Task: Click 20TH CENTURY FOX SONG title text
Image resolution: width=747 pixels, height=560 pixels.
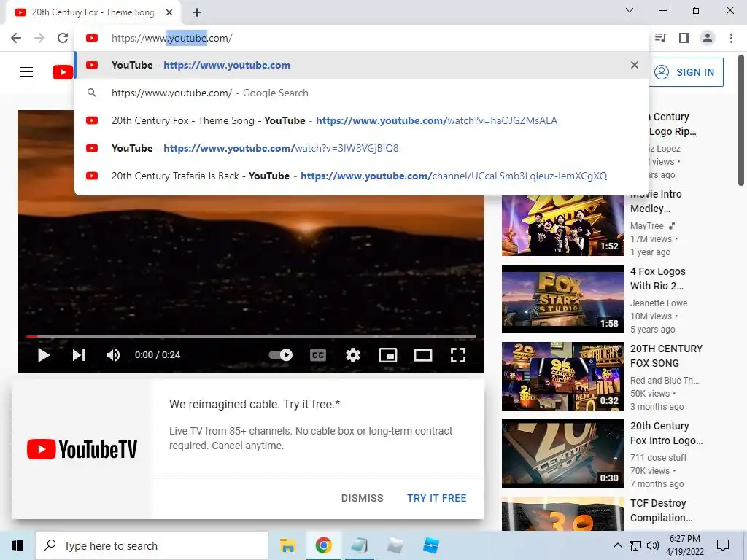Action: point(666,356)
